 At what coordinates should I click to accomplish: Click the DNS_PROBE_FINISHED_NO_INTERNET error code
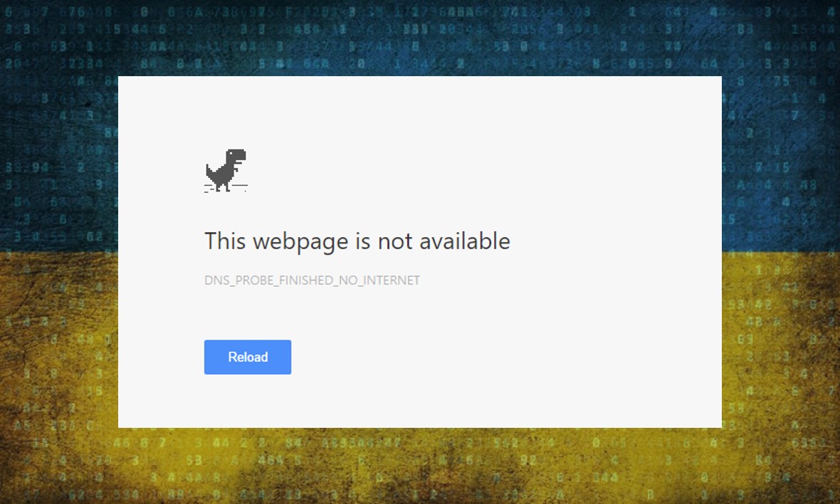click(312, 280)
